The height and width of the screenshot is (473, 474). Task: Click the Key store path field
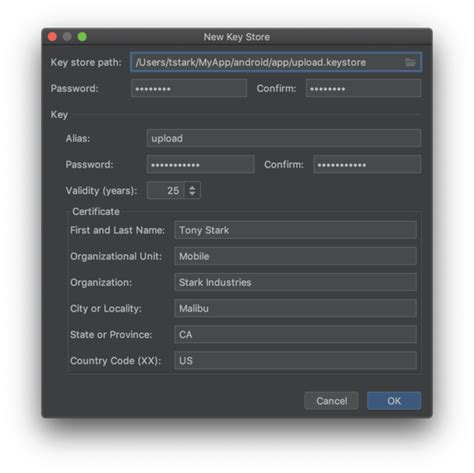coord(276,62)
